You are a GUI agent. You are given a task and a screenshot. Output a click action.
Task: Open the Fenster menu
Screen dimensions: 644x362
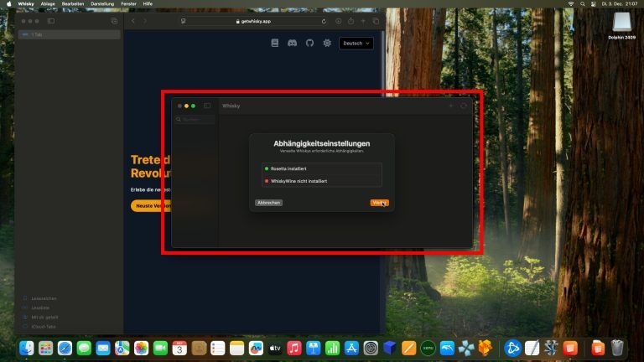point(128,3)
